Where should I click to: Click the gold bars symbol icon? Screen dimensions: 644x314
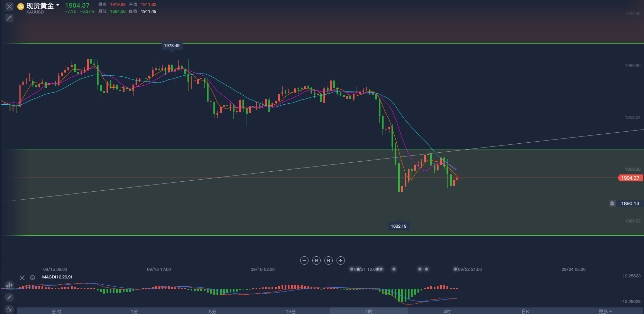[x=21, y=6]
